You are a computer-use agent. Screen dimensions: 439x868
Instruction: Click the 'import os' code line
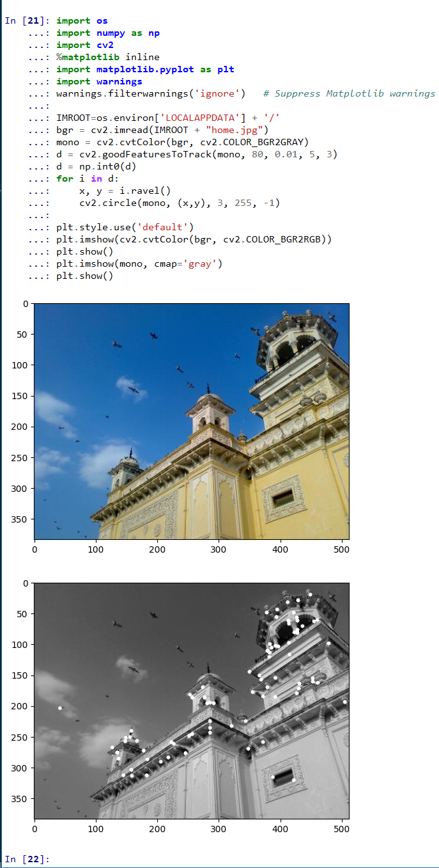pos(82,20)
